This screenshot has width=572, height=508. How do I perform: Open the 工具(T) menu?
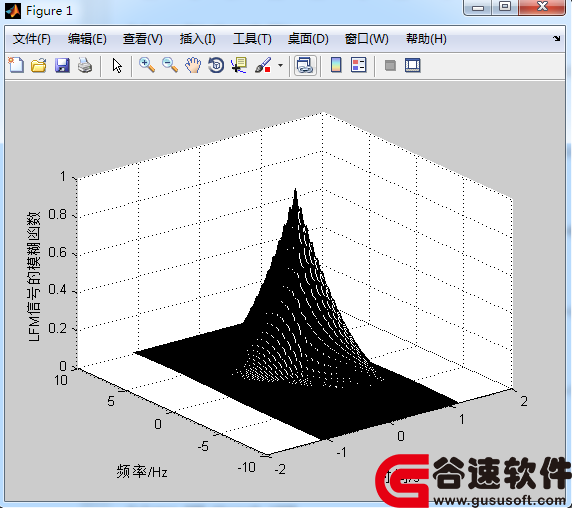[252, 39]
